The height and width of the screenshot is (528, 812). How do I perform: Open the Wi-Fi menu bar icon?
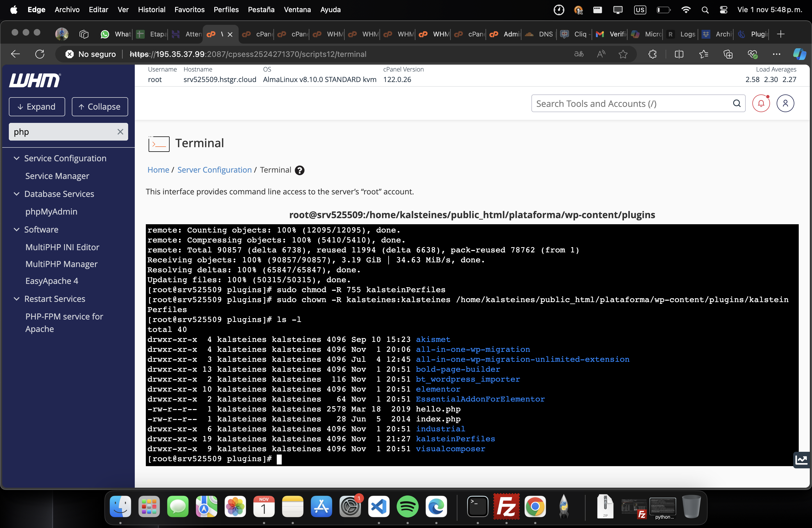click(x=686, y=10)
